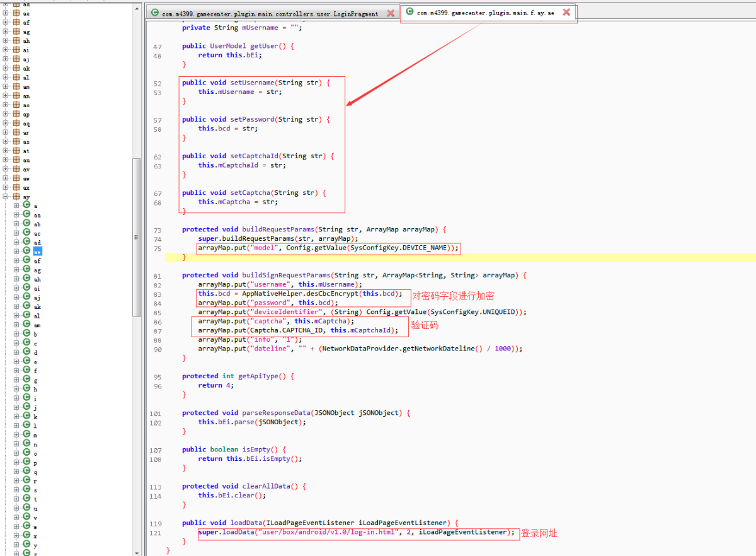This screenshot has height=556, width=756.
Task: Click the desCbcEncrypt call in code
Action: (x=328, y=294)
